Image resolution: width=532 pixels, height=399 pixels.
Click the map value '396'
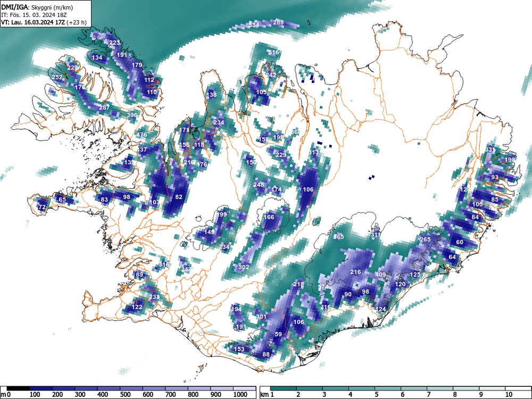point(132,115)
